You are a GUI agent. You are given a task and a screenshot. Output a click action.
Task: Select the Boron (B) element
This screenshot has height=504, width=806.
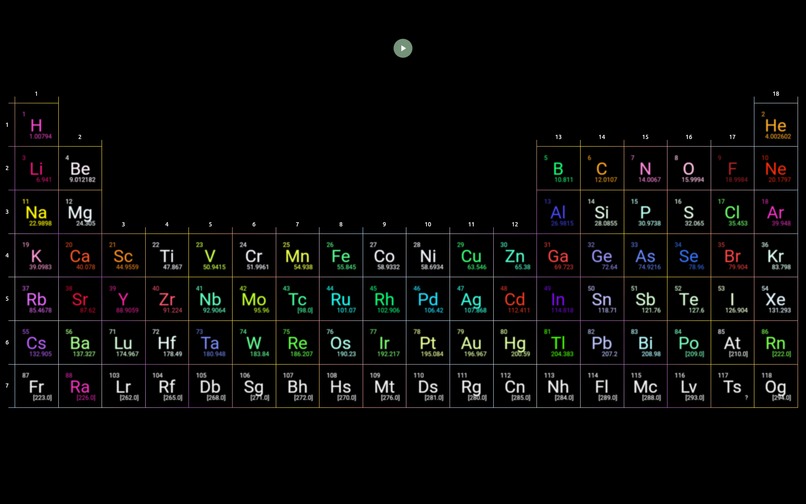[x=558, y=169]
